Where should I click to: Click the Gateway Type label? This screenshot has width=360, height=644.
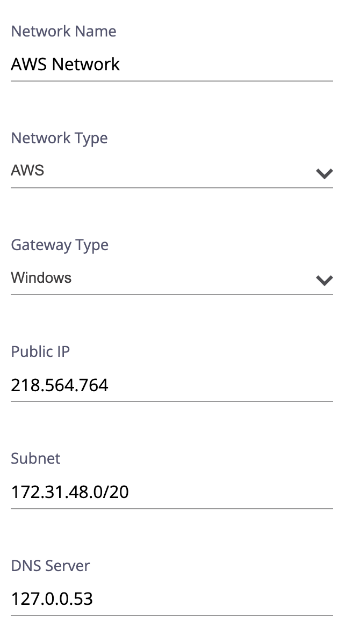pyautogui.click(x=60, y=245)
